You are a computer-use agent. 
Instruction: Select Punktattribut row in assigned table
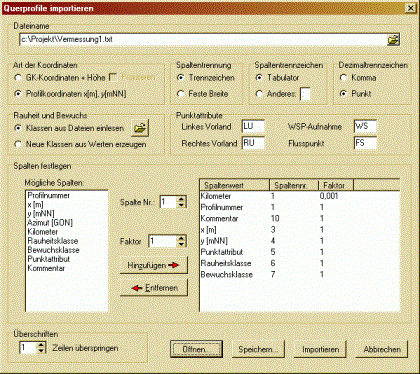pyautogui.click(x=299, y=252)
